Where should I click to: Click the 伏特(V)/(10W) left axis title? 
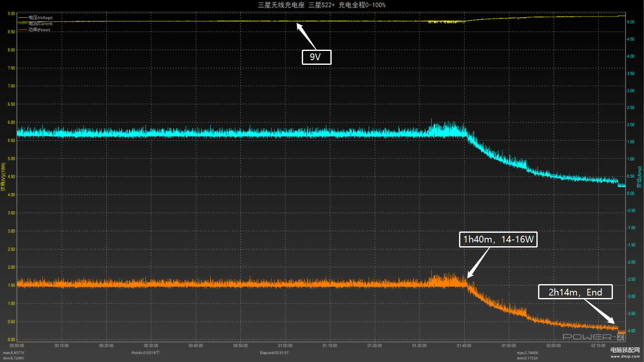pyautogui.click(x=3, y=177)
